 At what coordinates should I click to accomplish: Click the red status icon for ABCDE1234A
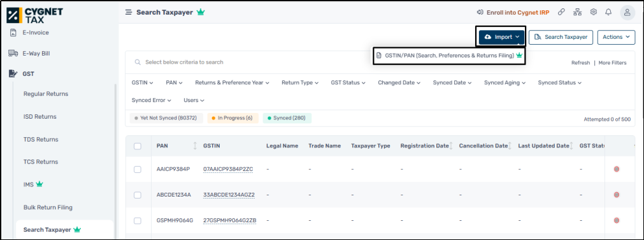click(x=617, y=195)
